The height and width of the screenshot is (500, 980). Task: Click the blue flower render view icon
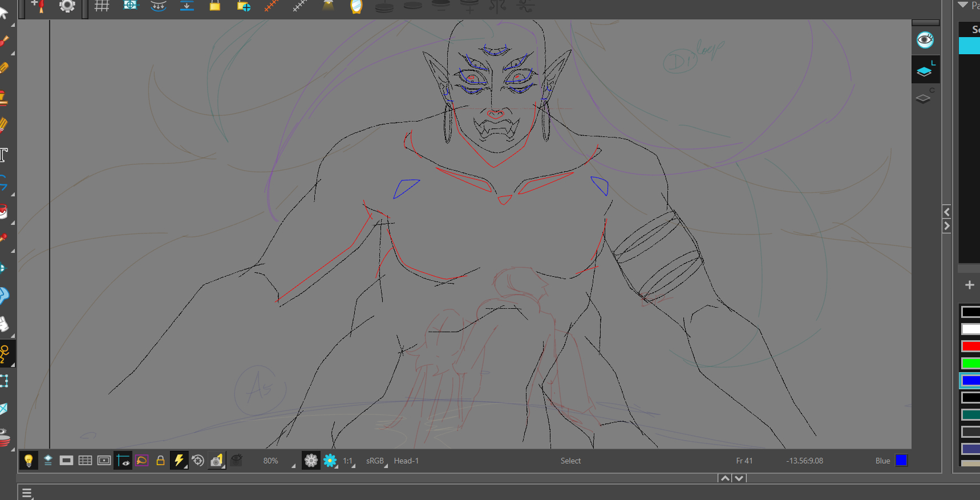330,461
